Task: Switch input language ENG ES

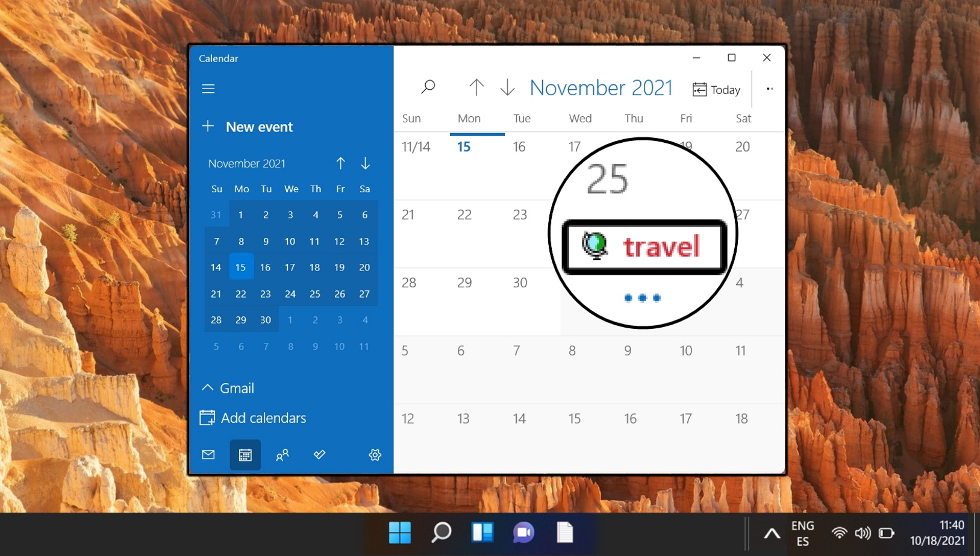Action: coord(803,534)
